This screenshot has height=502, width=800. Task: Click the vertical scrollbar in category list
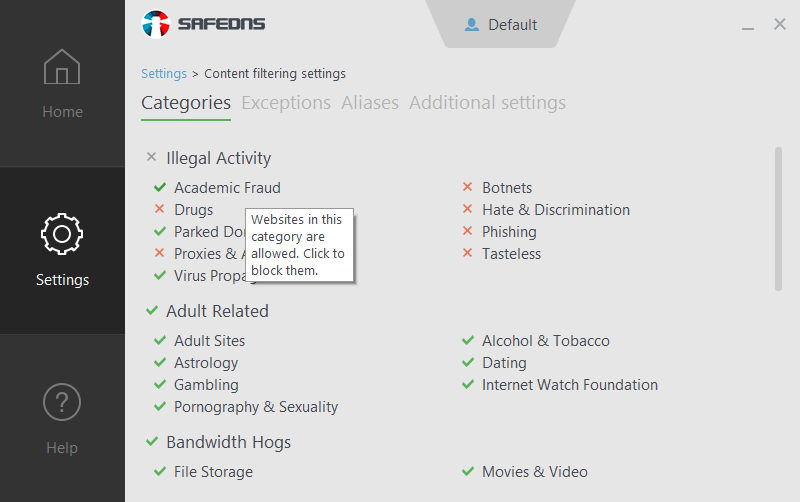click(x=778, y=219)
